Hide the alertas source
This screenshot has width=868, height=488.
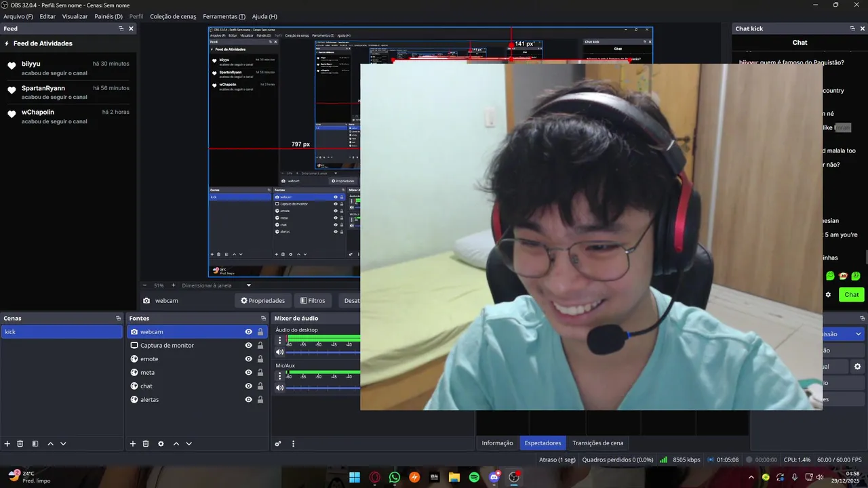pos(249,400)
